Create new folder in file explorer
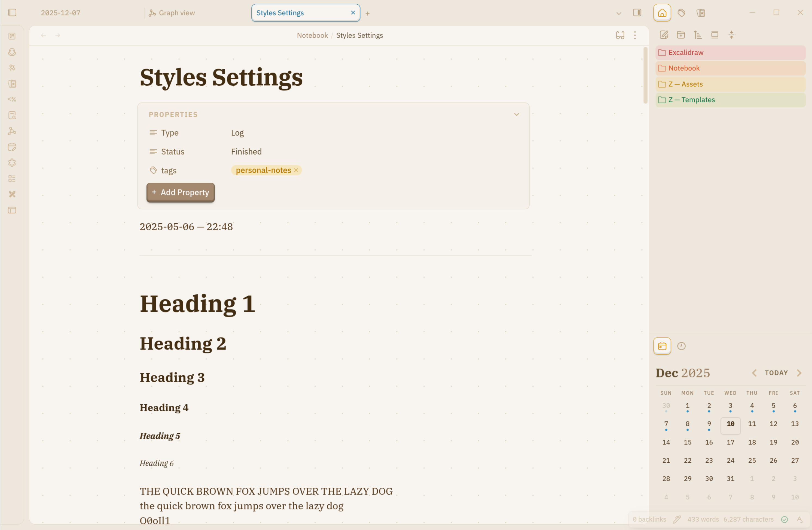This screenshot has height=530, width=812. click(681, 35)
